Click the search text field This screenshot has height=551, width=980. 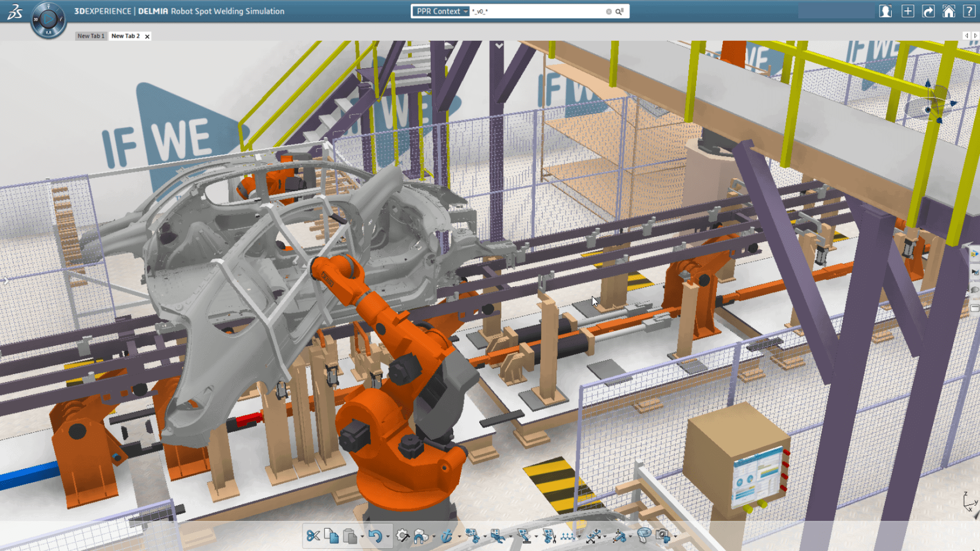click(x=536, y=11)
